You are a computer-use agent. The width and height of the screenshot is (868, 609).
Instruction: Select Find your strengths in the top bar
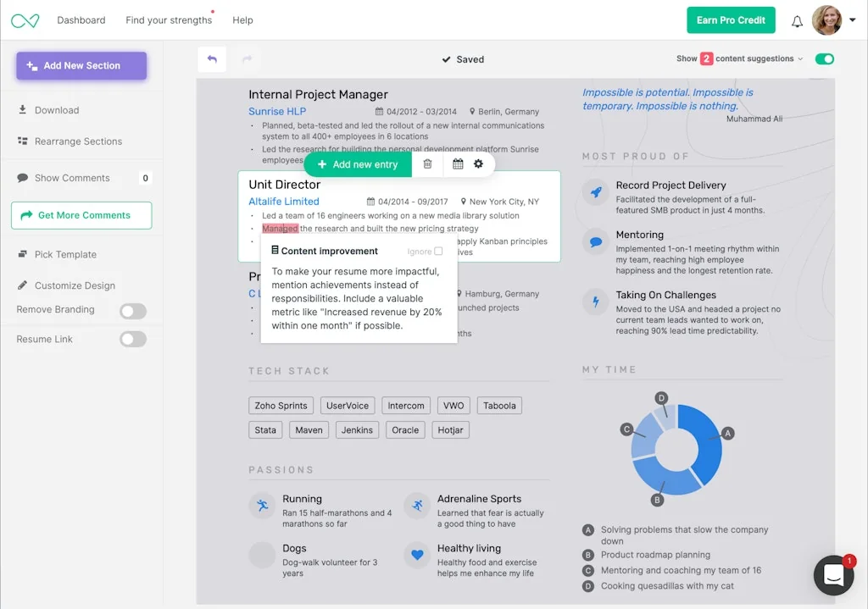(x=169, y=19)
